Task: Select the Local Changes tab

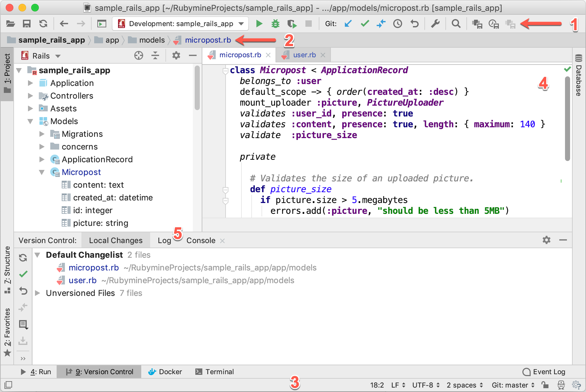Action: tap(116, 241)
